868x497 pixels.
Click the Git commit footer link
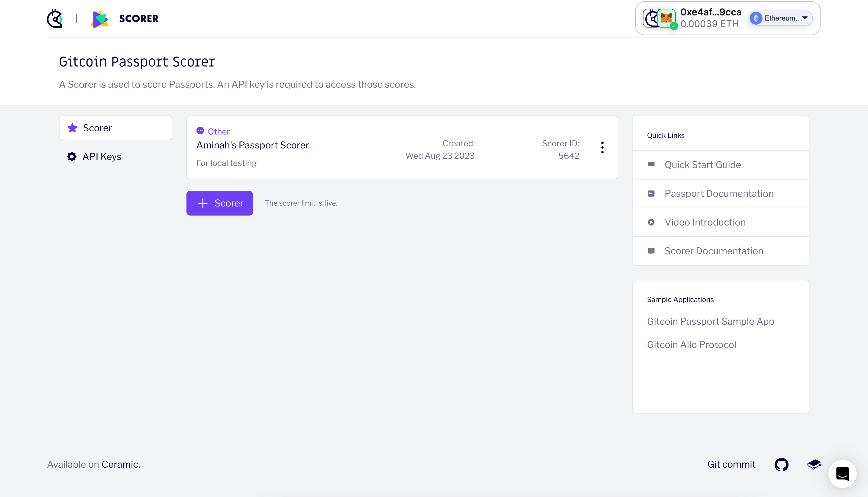click(x=731, y=464)
